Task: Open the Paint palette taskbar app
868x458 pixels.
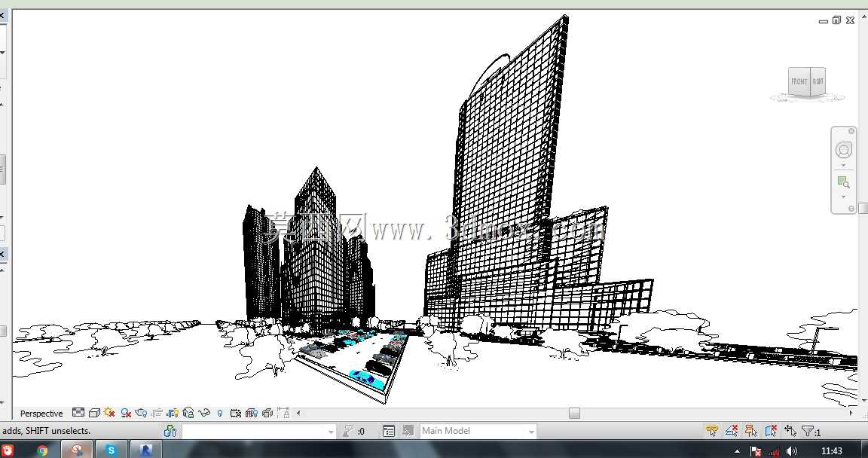Action: 77,450
